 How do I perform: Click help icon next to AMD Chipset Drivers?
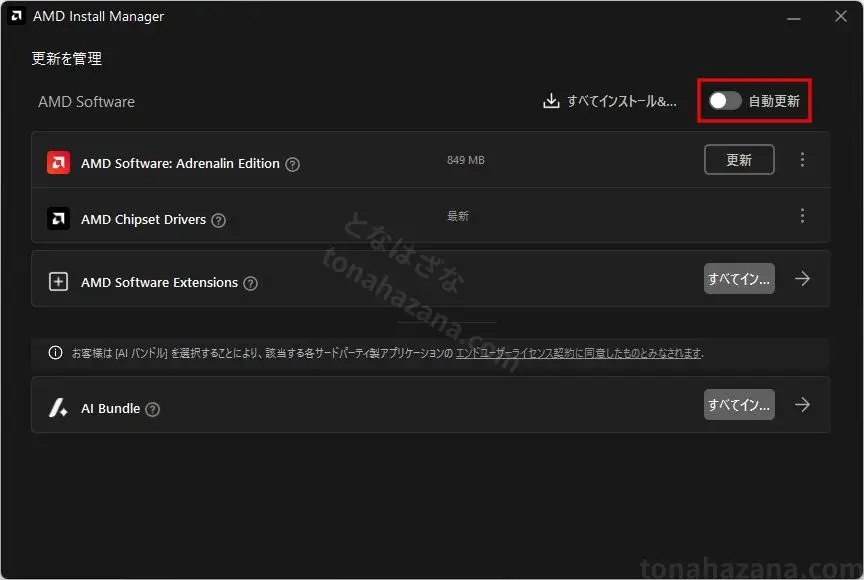click(x=219, y=220)
